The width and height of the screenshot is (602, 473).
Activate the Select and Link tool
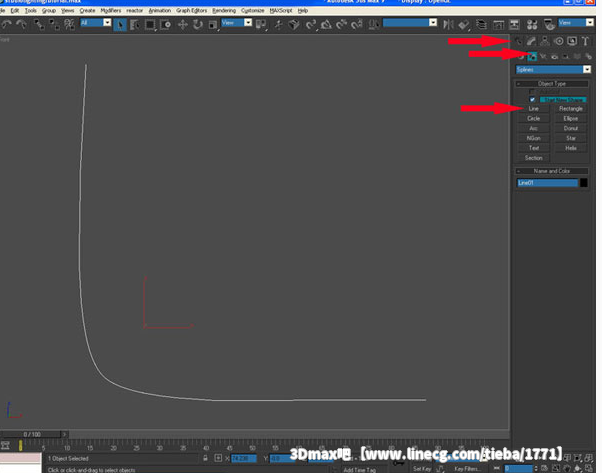38,25
